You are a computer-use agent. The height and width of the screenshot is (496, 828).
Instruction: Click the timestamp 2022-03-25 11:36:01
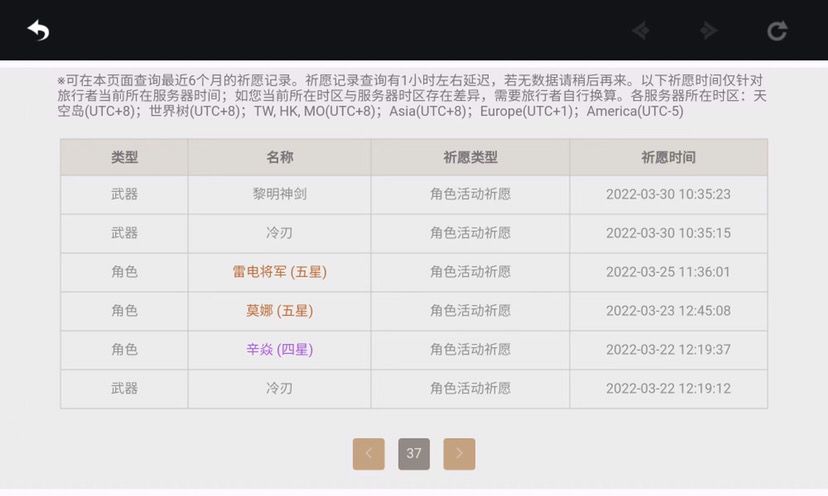668,272
